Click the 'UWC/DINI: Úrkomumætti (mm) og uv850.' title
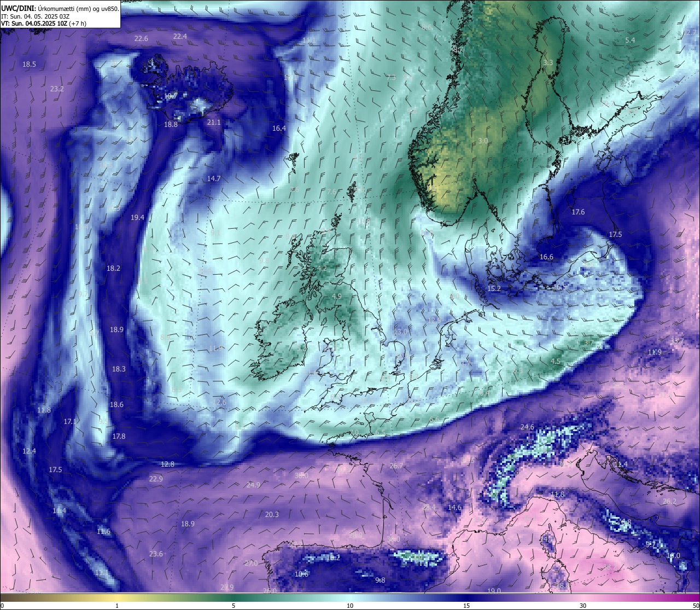 [x=60, y=8]
